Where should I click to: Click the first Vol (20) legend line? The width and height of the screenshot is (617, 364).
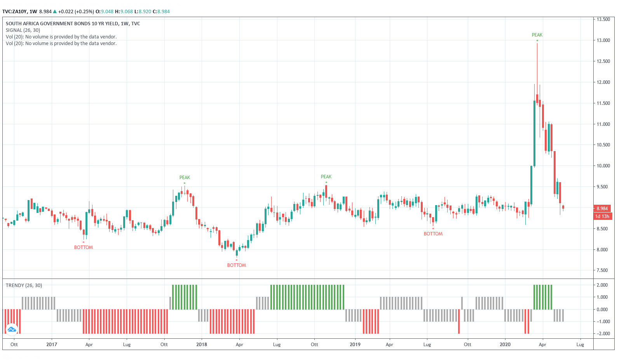click(61, 37)
